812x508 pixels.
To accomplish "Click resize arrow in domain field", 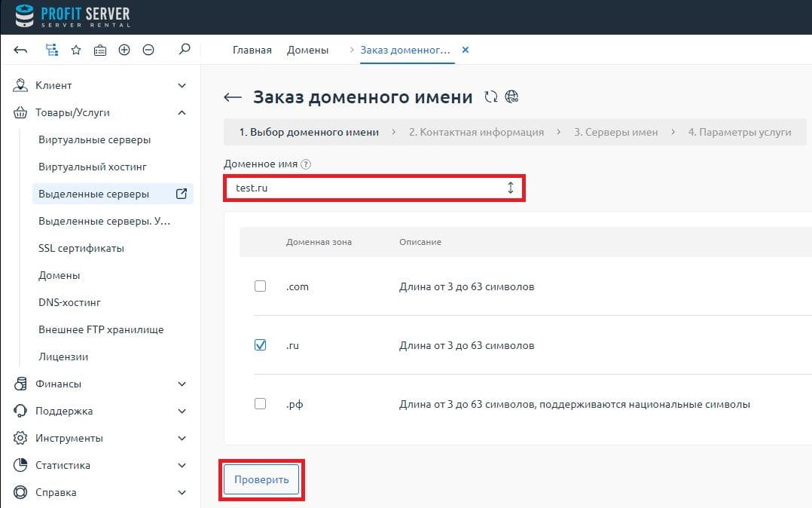I will [x=511, y=188].
